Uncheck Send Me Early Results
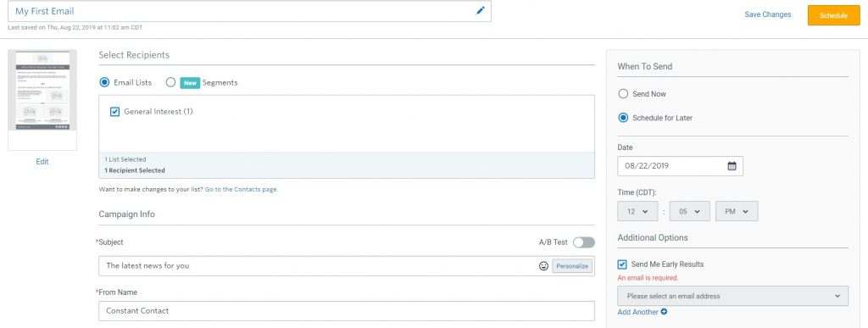Screen dimensions: 868x328 [622, 264]
